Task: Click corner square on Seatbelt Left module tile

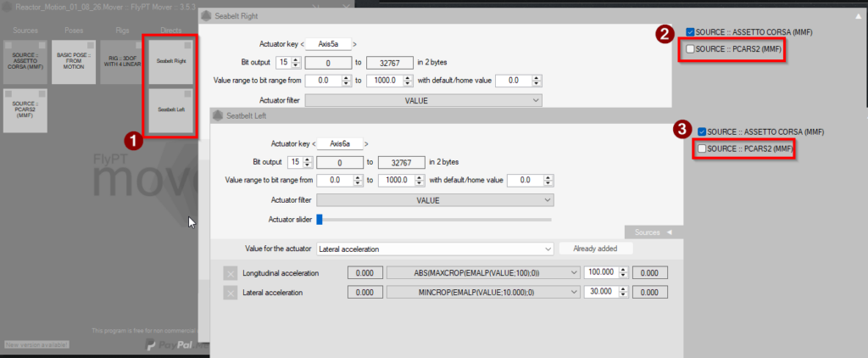Action: point(187,93)
